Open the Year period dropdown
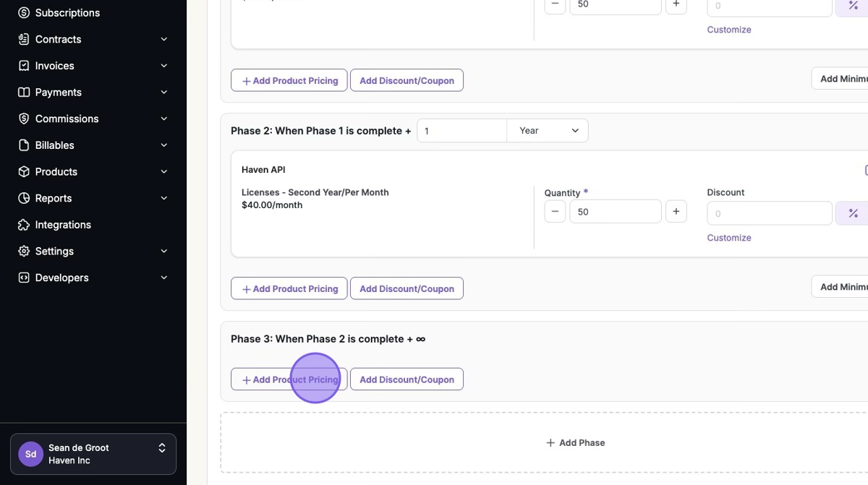The height and width of the screenshot is (485, 868). pyautogui.click(x=548, y=131)
